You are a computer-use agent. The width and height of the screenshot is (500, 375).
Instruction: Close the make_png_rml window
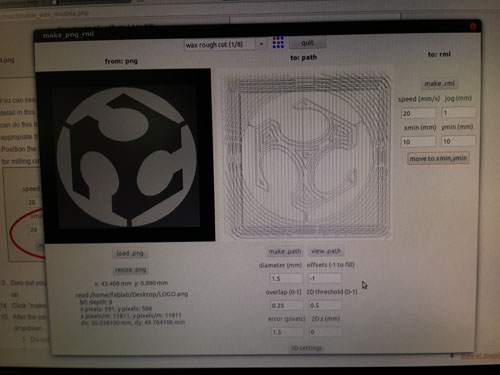473,27
